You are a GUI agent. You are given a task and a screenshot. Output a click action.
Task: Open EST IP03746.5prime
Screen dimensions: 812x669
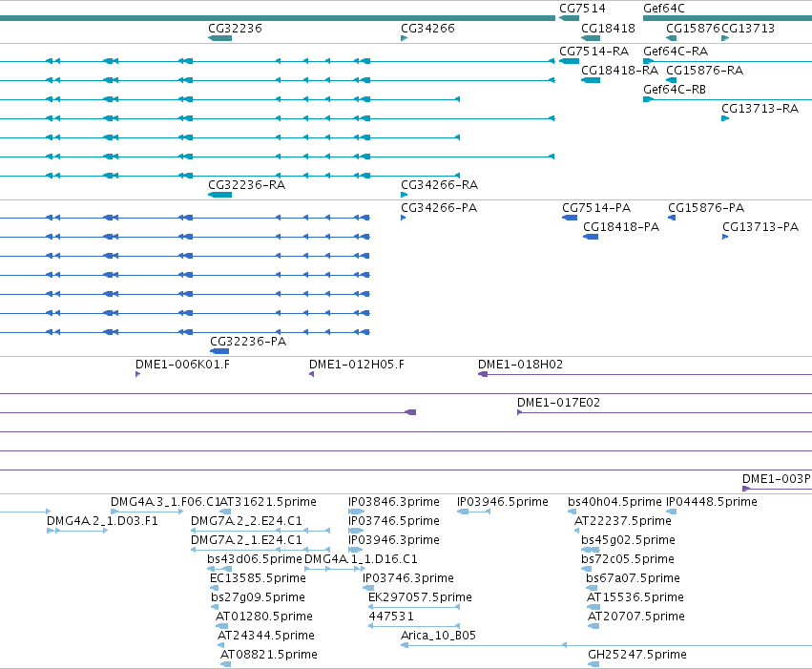(393, 521)
